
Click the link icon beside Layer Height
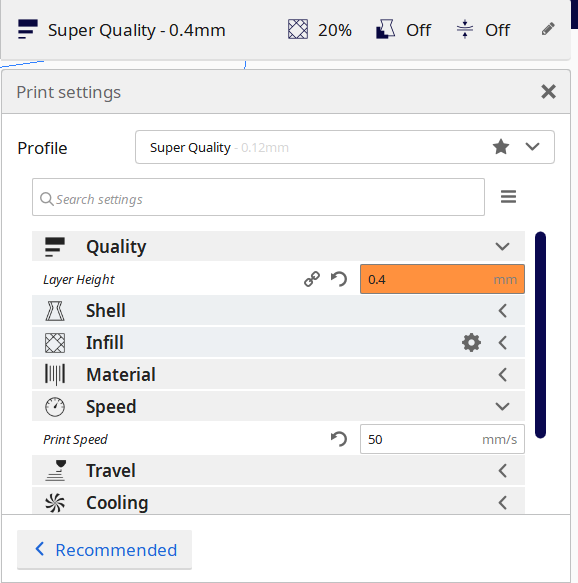pos(312,279)
